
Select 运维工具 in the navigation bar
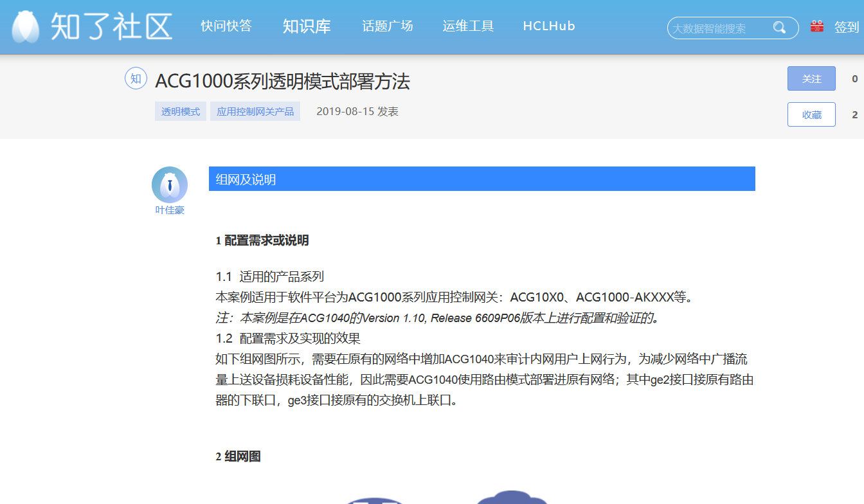(468, 26)
